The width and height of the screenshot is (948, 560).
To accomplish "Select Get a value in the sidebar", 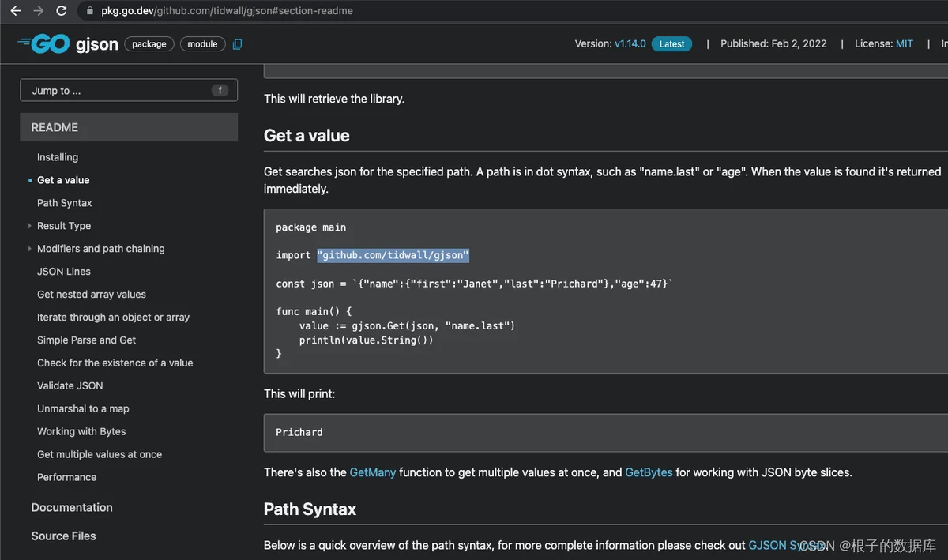I will 63,180.
